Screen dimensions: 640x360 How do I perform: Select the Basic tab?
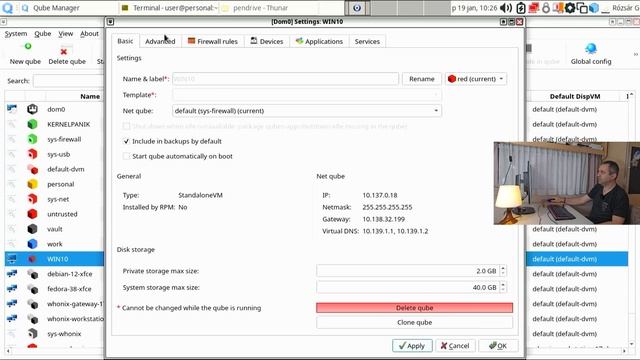click(x=125, y=41)
